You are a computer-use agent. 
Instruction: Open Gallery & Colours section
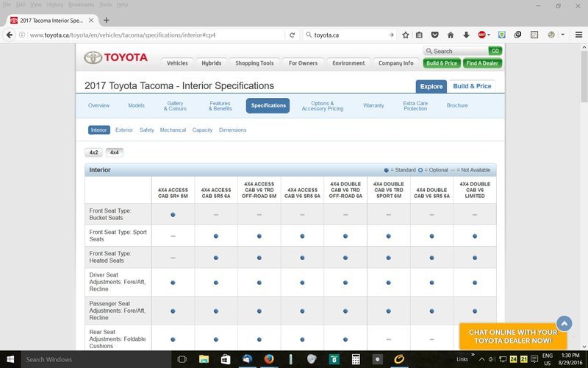pos(175,106)
